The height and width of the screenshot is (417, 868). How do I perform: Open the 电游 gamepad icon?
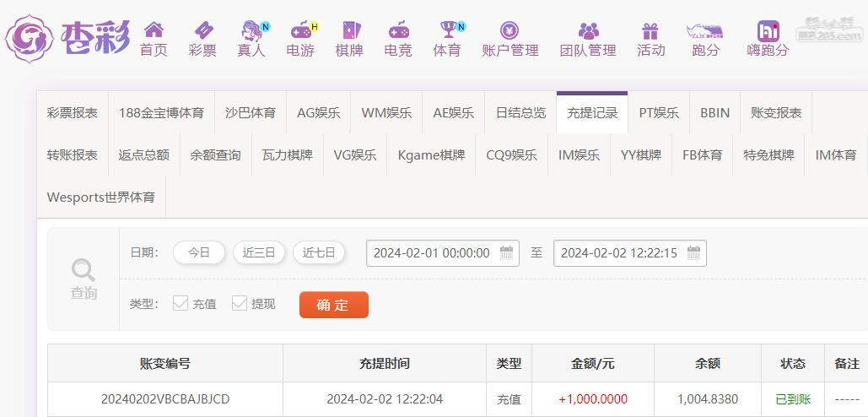[x=303, y=30]
